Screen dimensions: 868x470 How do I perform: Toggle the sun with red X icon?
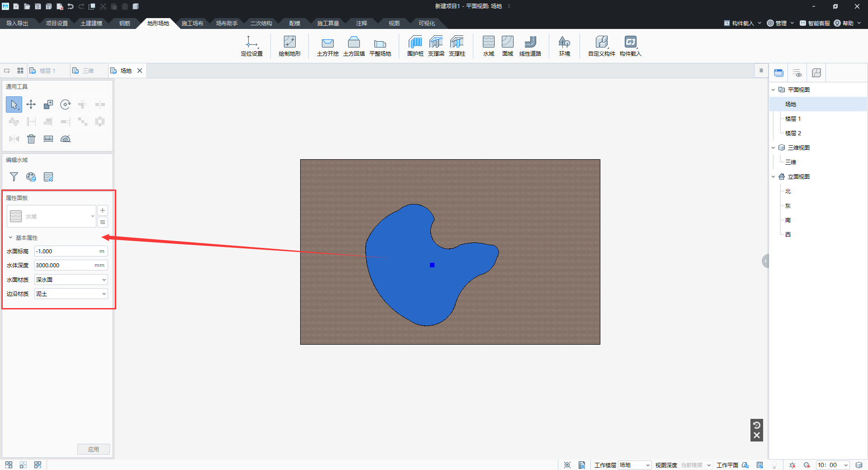click(x=792, y=465)
